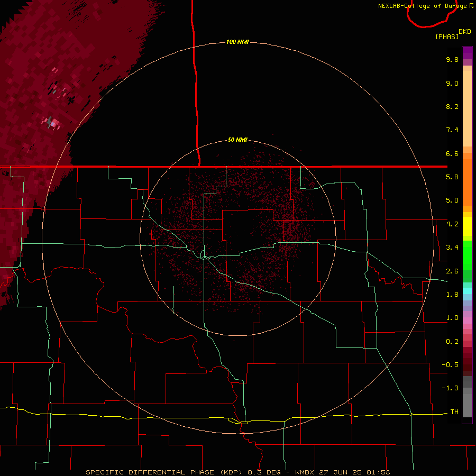This screenshot has height=476, width=476.
Task: Click the [PHAS] legend unit label
Action: pyautogui.click(x=447, y=36)
